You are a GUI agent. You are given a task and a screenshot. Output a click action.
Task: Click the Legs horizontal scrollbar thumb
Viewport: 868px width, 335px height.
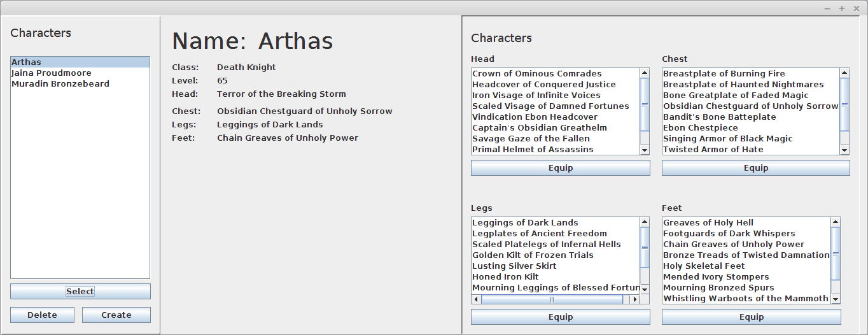[x=552, y=299]
